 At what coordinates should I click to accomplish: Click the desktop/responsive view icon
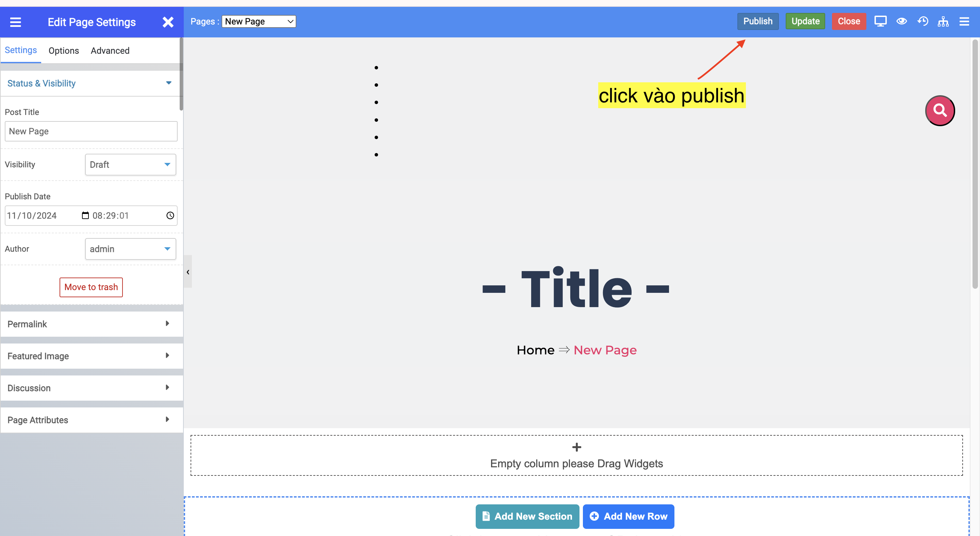pyautogui.click(x=880, y=21)
